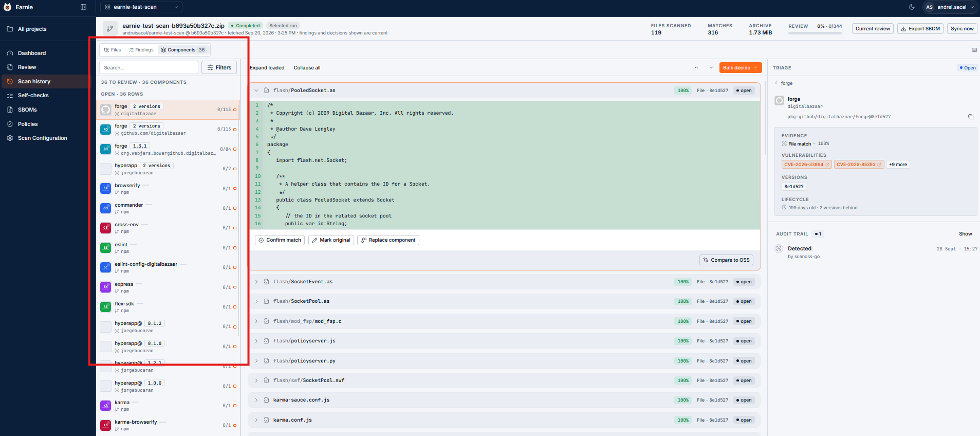Select version 8e1d527 chip
Screen dimensions: 980x436
794,187
